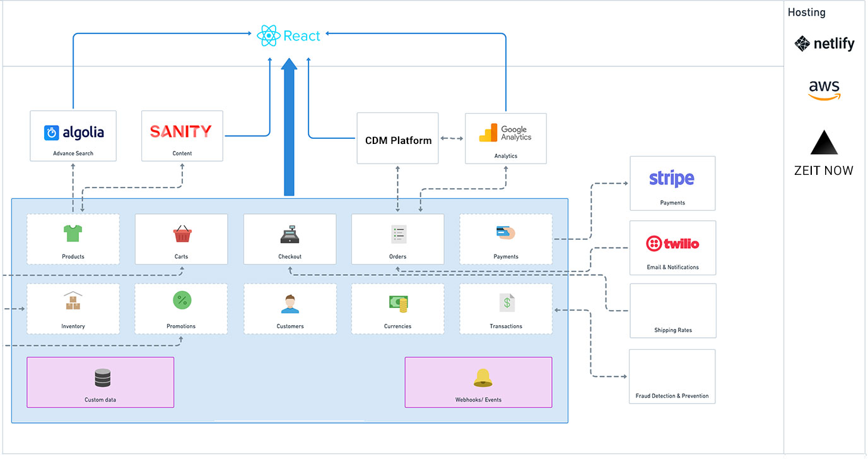The image size is (868, 459).
Task: Click the 'Promotions' label
Action: click(181, 326)
